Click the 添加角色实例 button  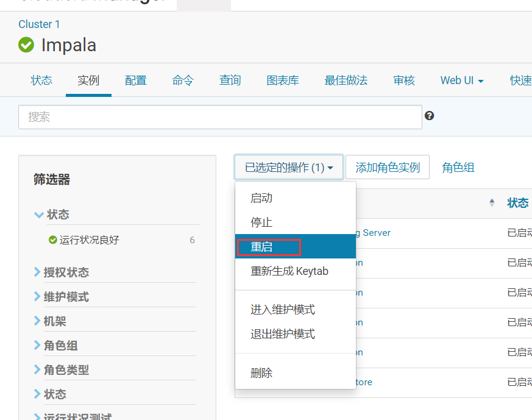coord(387,166)
